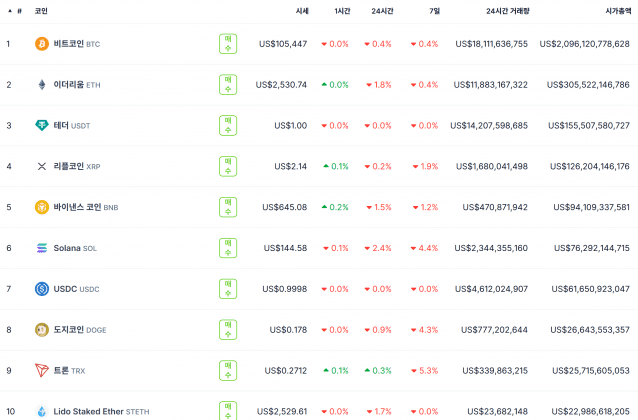Sort by 24시간 change column header

coord(380,10)
